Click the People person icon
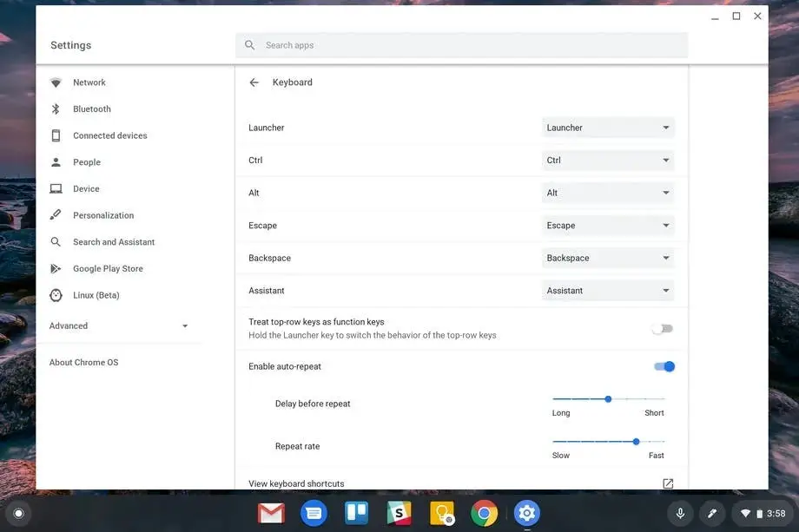Viewport: 799px width, 532px height. [56, 162]
